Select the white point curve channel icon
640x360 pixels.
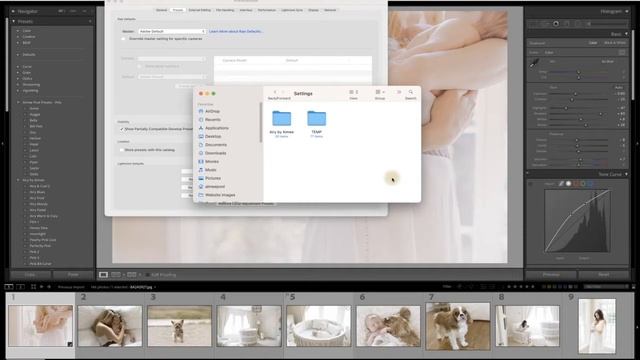click(x=568, y=184)
